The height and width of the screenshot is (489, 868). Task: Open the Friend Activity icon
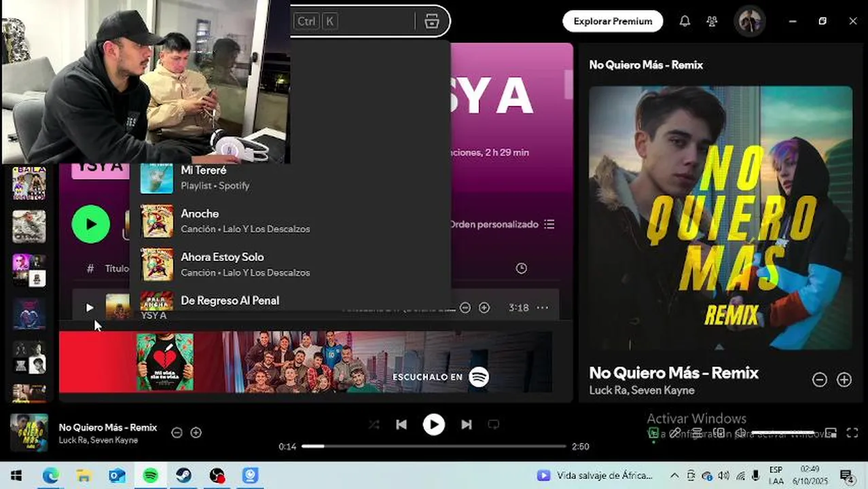(712, 21)
